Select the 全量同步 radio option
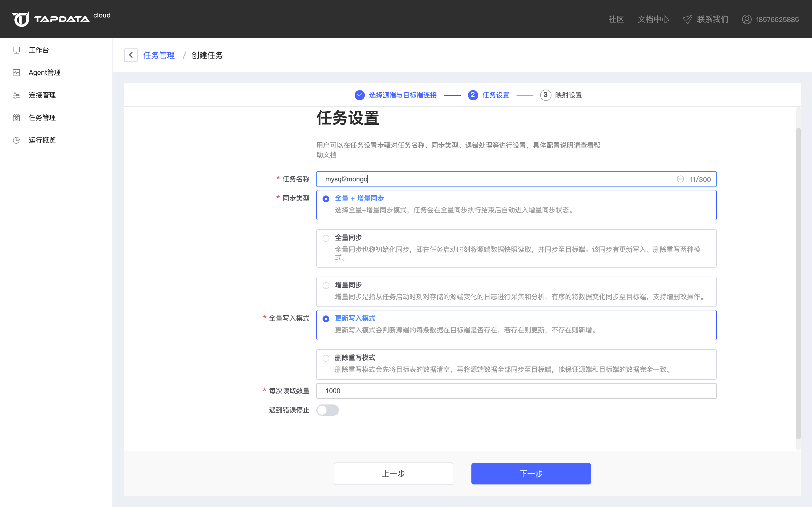The width and height of the screenshot is (812, 507). coord(326,238)
